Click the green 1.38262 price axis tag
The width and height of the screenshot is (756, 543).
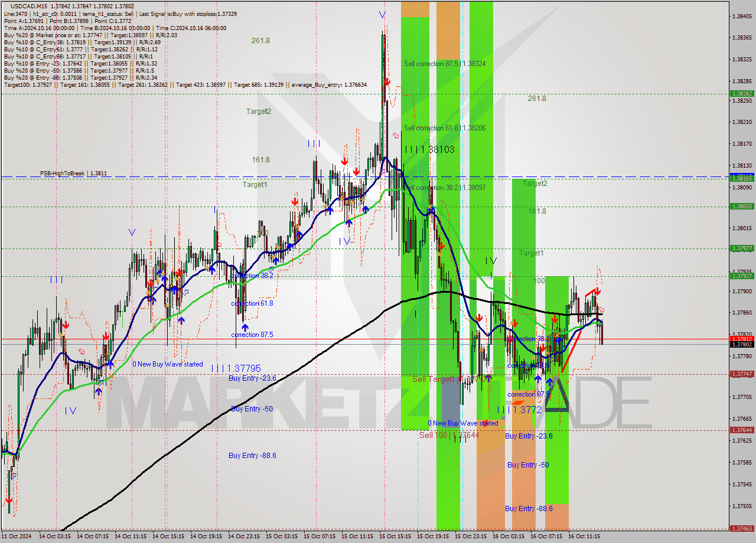tap(742, 93)
